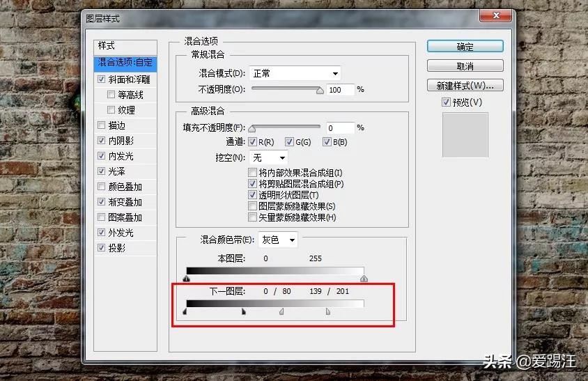Click 下一图层 black left-half handle
The image size is (588, 381).
tap(185, 311)
